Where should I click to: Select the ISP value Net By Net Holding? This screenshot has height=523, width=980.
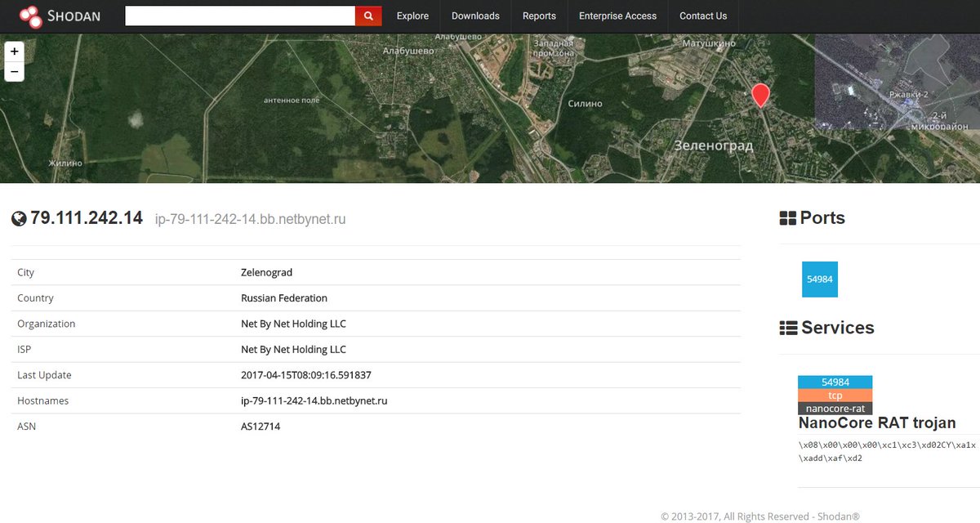(x=293, y=350)
